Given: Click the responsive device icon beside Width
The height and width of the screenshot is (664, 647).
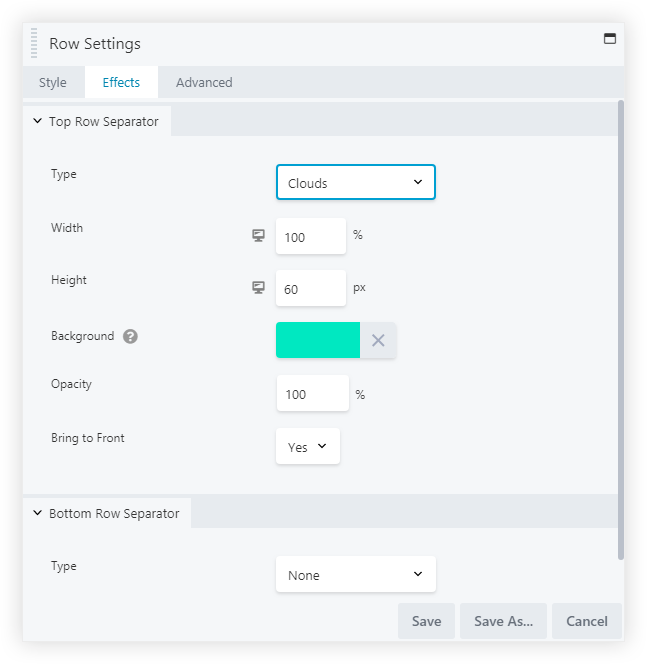Looking at the screenshot, I should [x=258, y=236].
